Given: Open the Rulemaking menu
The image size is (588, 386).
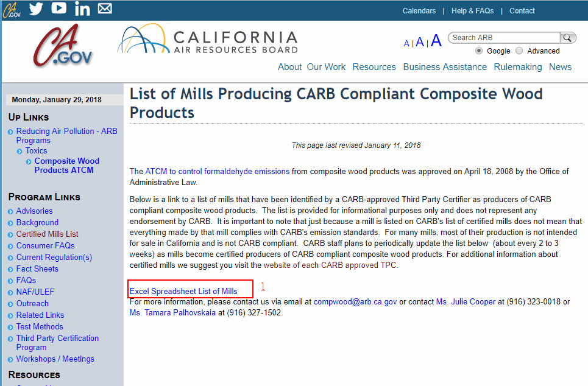Looking at the screenshot, I should (x=518, y=67).
